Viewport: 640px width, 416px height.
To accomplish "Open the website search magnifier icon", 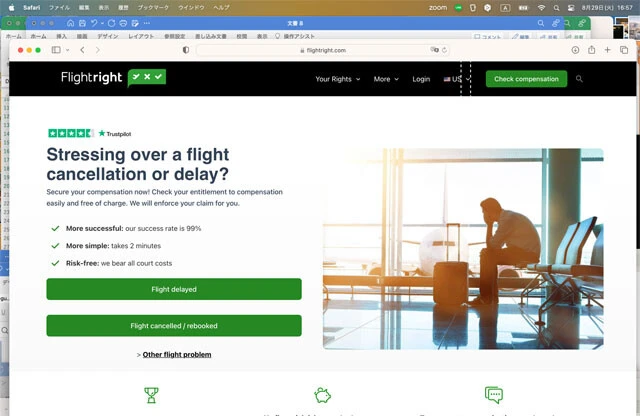I will (x=579, y=79).
